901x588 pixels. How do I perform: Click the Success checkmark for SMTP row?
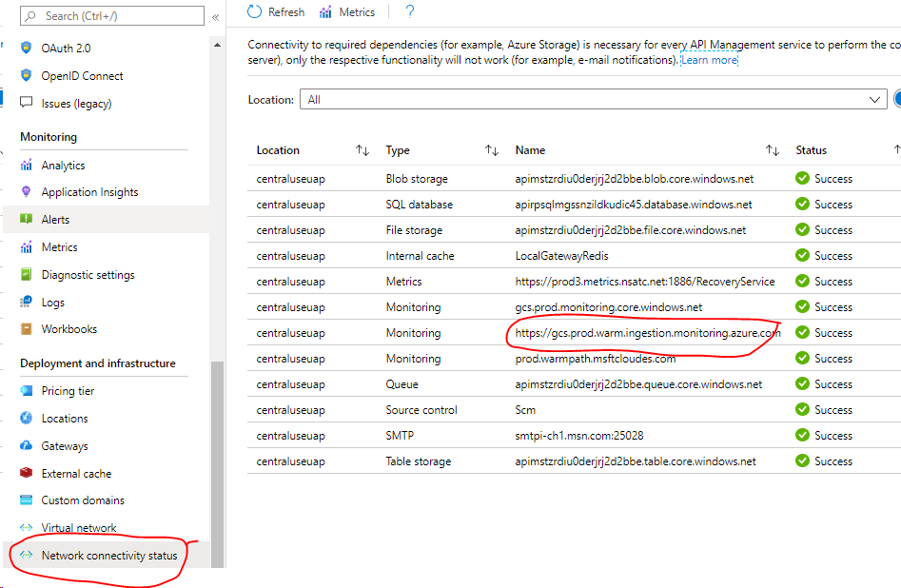pyautogui.click(x=802, y=435)
